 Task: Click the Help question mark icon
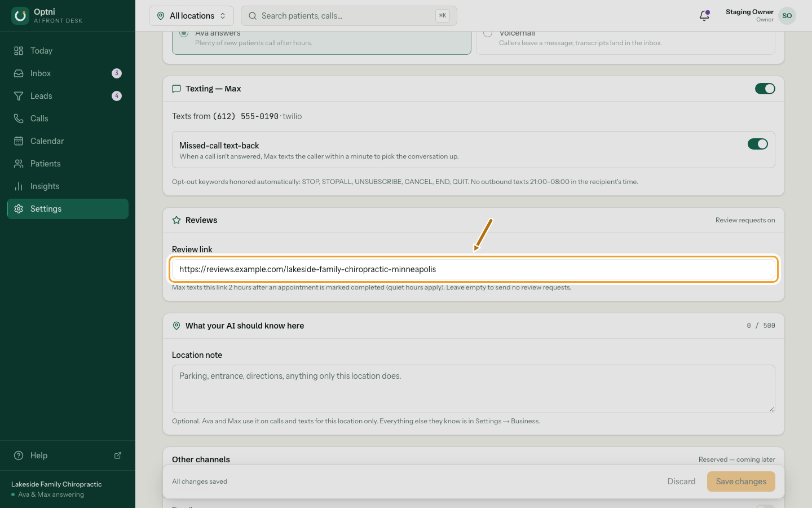click(x=19, y=456)
